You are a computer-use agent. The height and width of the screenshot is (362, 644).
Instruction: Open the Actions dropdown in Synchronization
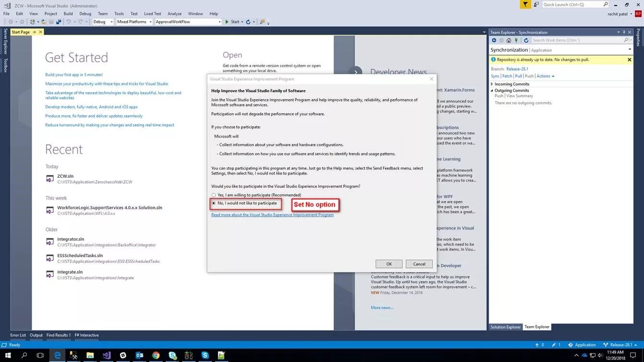pos(545,76)
